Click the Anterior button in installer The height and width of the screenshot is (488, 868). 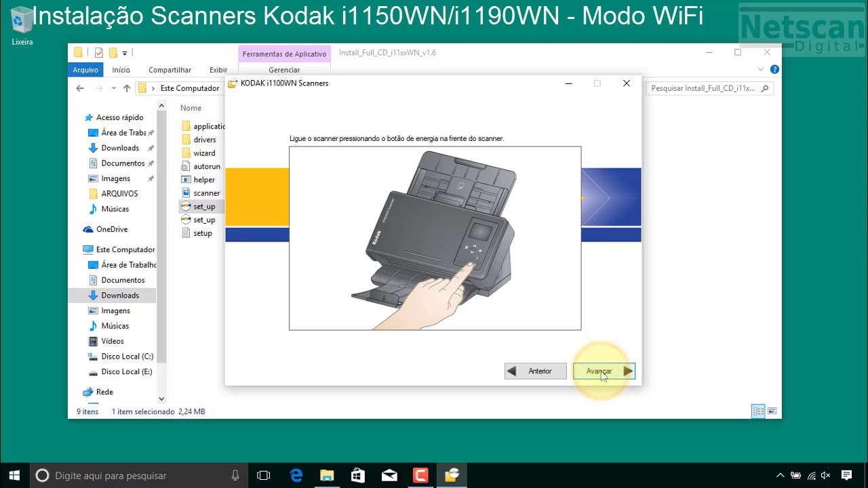click(535, 371)
